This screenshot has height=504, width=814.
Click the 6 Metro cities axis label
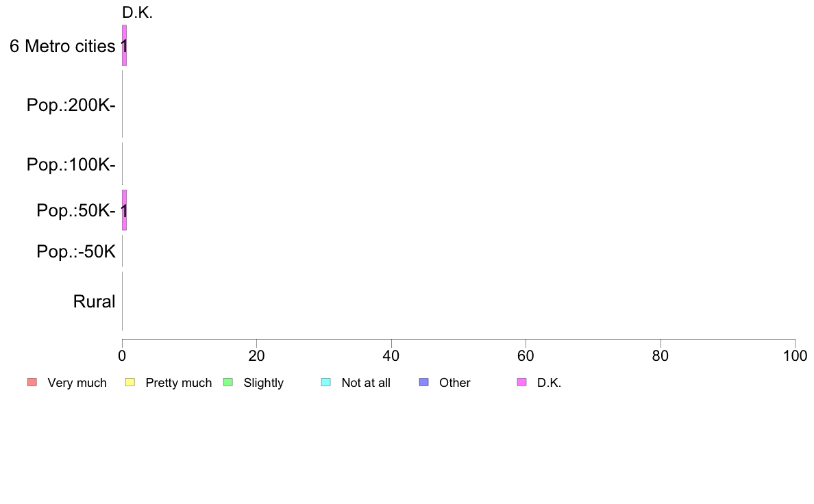62,46
